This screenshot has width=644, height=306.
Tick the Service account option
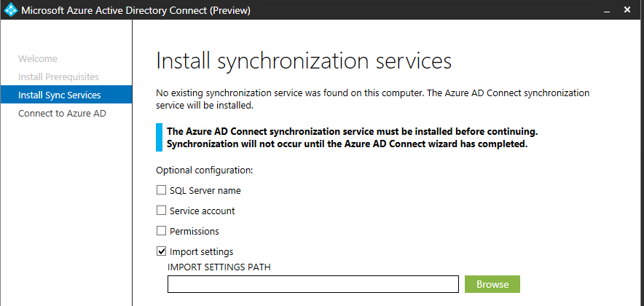162,211
